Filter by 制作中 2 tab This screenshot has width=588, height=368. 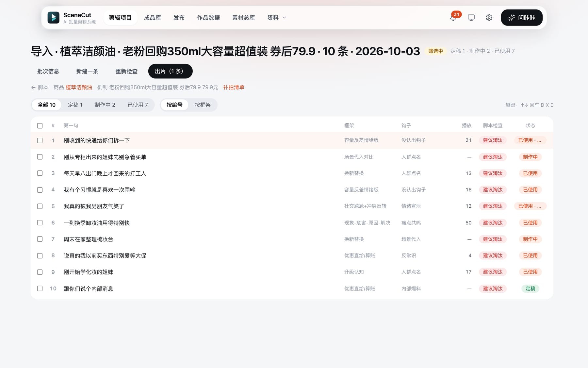click(105, 105)
